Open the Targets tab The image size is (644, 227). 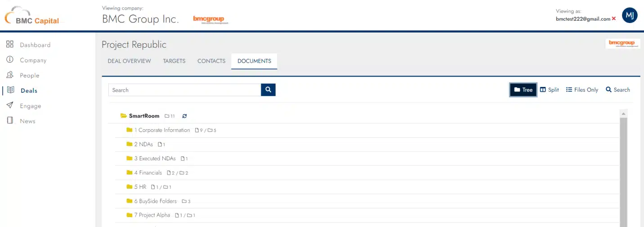(x=174, y=61)
